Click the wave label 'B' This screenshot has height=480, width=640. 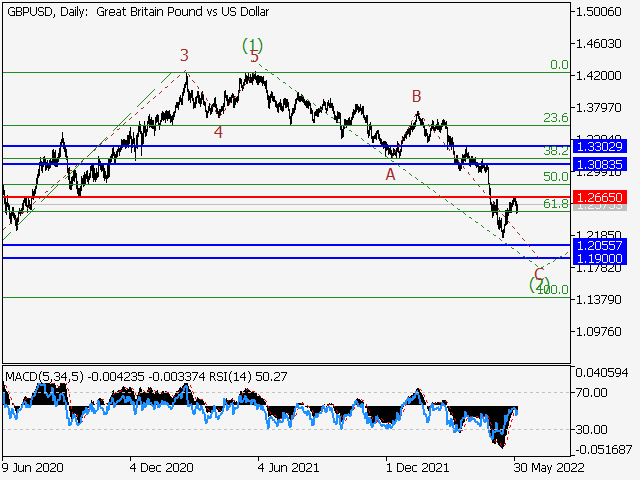point(416,96)
